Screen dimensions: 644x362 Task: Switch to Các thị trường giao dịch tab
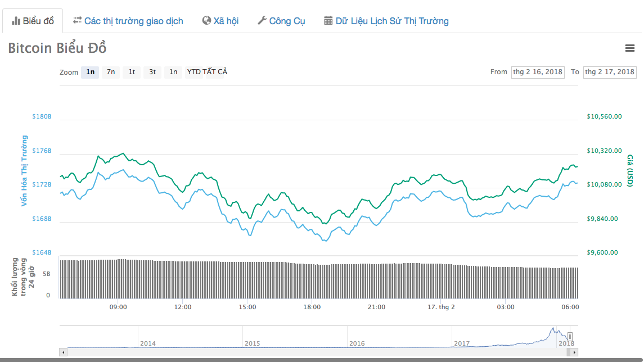pyautogui.click(x=128, y=21)
